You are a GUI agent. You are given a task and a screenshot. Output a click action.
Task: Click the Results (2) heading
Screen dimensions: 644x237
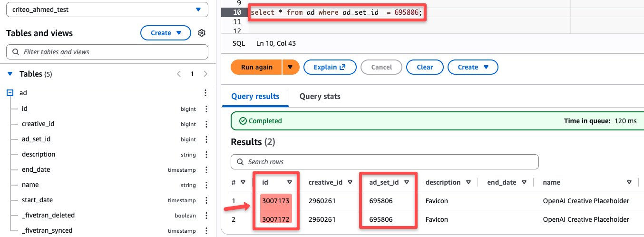253,142
